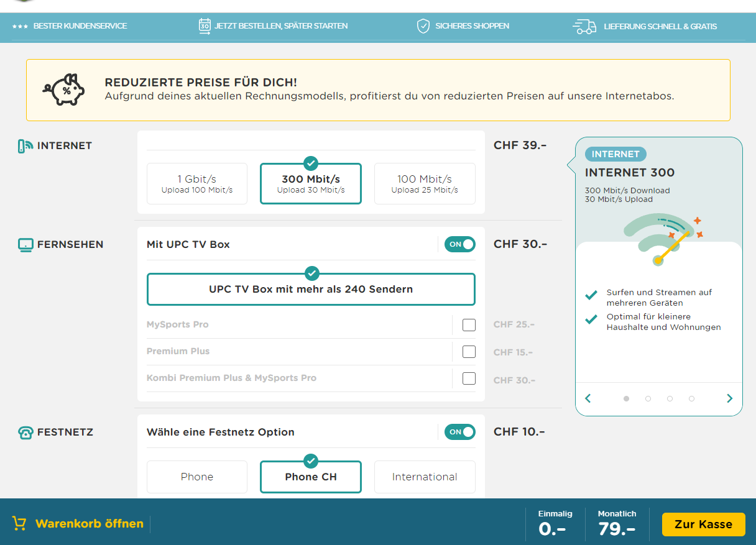The width and height of the screenshot is (756, 545).
Task: Click the shopping cart icon
Action: [19, 524]
